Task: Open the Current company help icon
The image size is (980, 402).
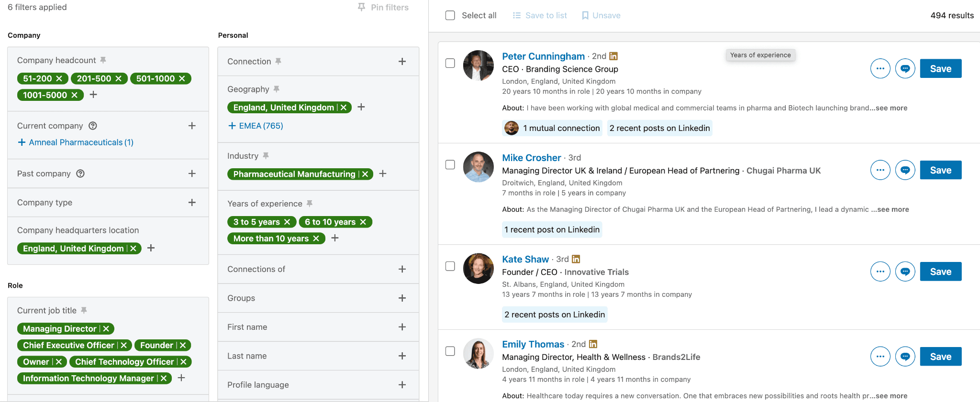Action: pos(93,126)
